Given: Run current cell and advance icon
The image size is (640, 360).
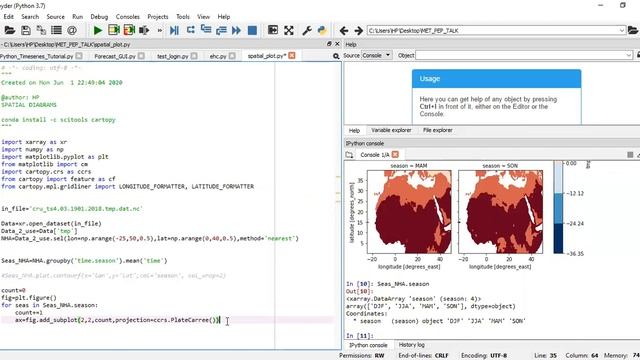Looking at the screenshot, I should [129, 30].
